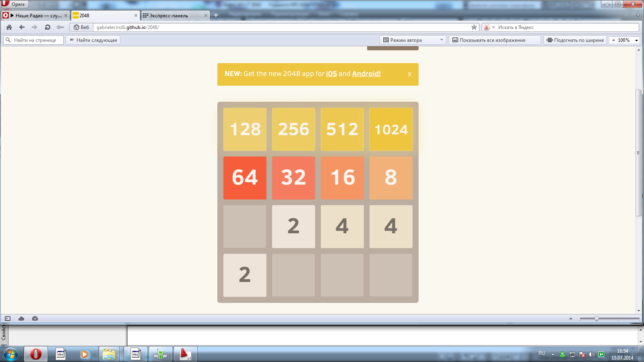Click the 16 tile

(x=342, y=178)
